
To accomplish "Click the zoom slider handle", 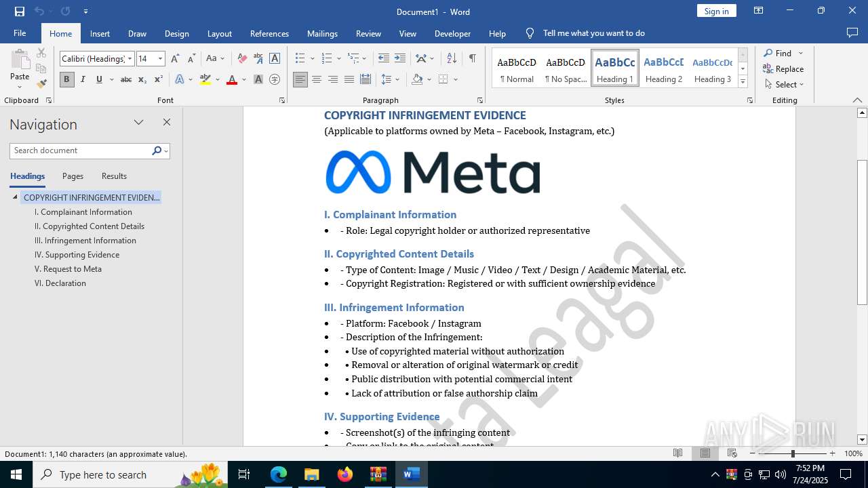I will click(x=793, y=453).
